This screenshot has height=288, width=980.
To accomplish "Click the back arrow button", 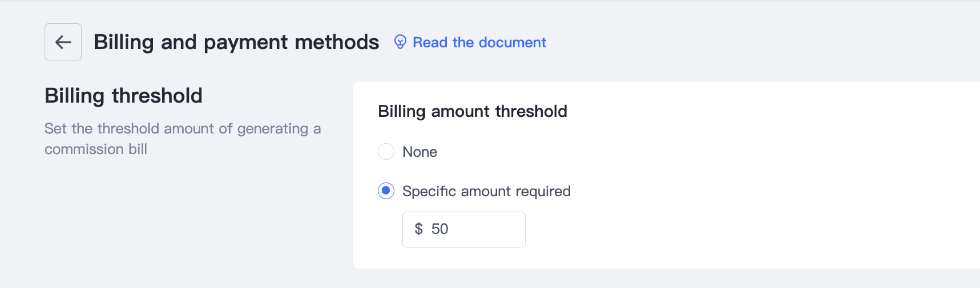I will click(63, 42).
